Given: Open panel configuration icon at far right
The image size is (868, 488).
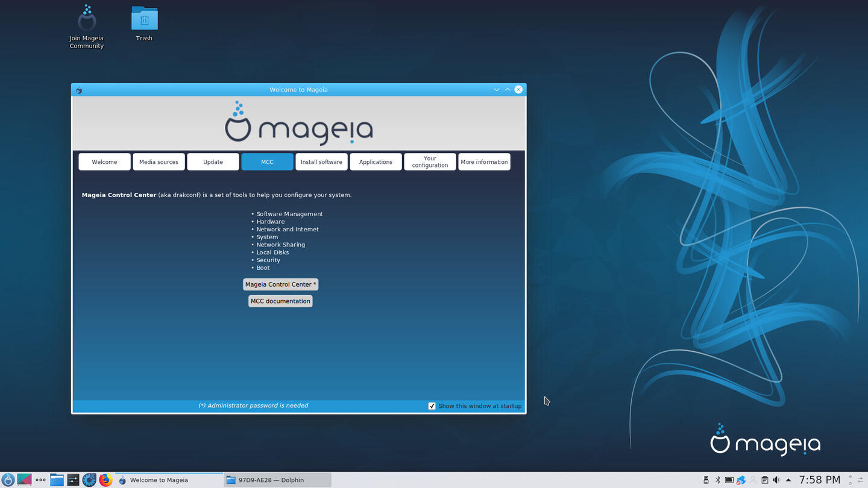Looking at the screenshot, I should tap(860, 480).
